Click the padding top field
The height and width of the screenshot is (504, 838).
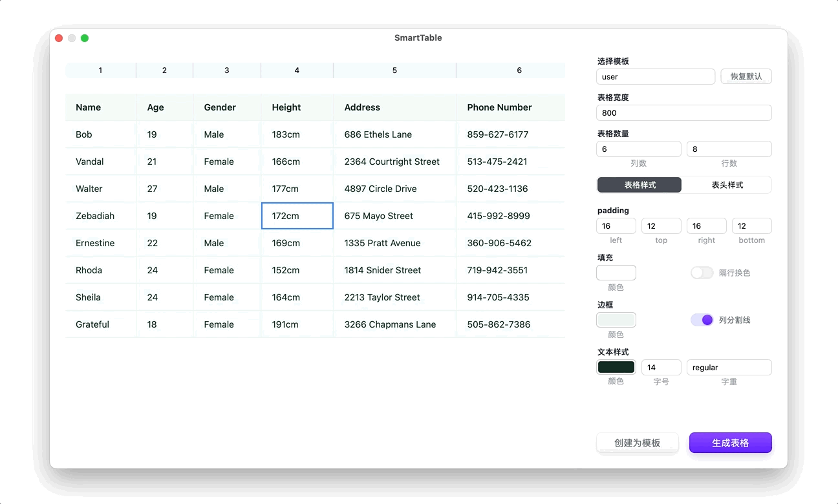661,226
